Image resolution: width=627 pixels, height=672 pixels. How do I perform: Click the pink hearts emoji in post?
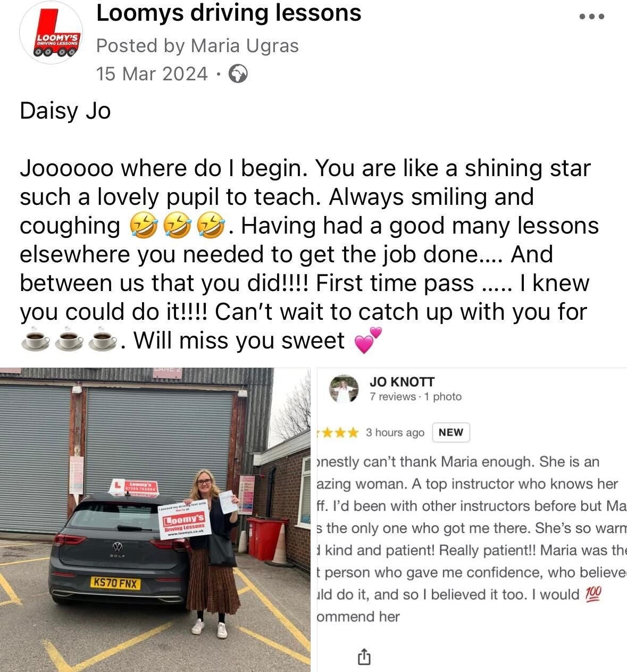368,341
